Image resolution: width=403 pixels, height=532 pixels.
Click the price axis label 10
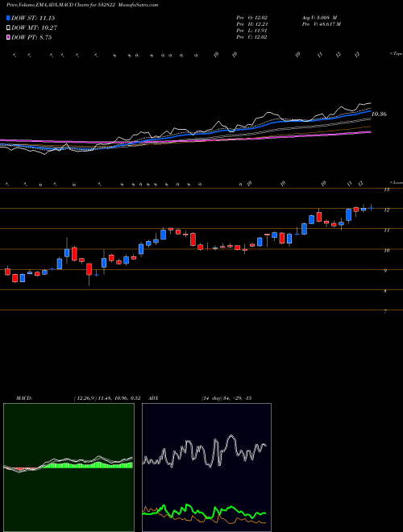386,251
